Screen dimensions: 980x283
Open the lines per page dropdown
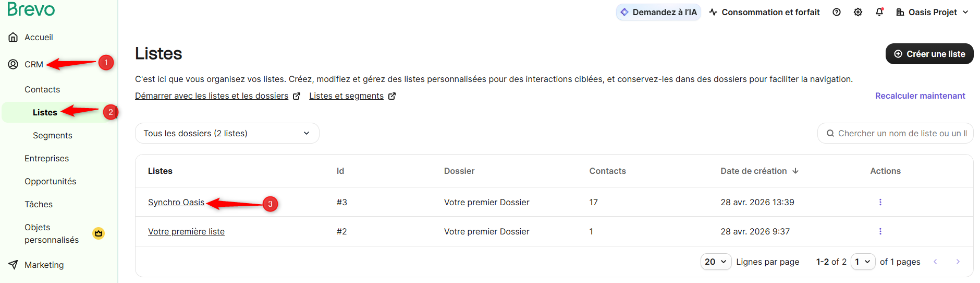click(x=716, y=262)
